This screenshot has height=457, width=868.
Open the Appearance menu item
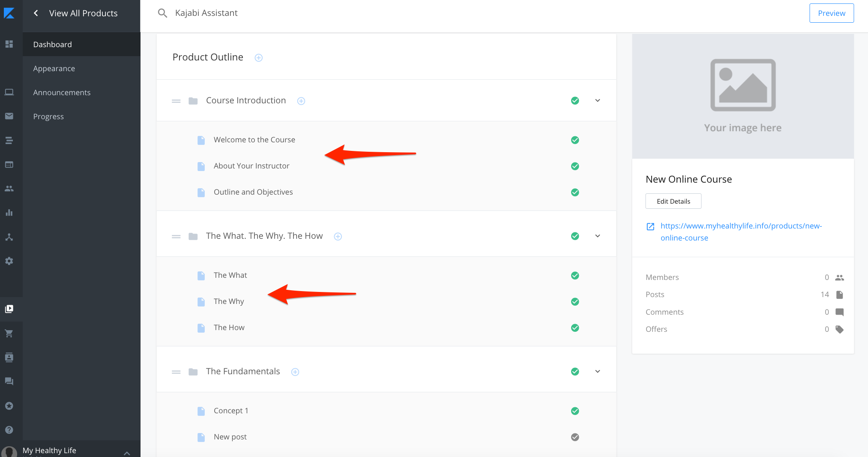(54, 68)
